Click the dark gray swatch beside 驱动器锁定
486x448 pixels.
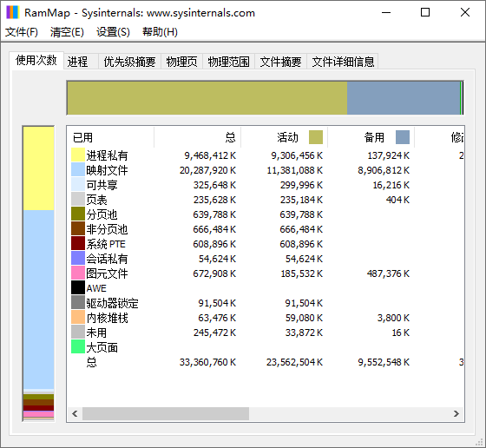[78, 303]
